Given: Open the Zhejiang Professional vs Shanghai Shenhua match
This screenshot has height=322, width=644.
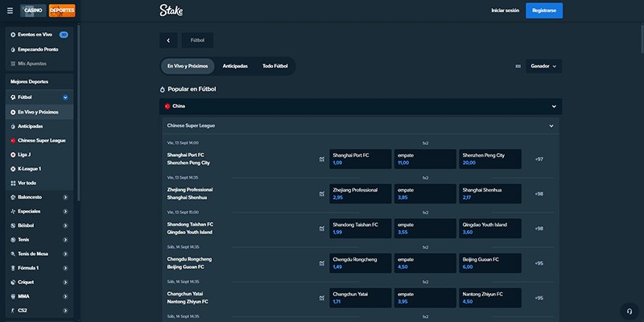Looking at the screenshot, I should coord(190,194).
